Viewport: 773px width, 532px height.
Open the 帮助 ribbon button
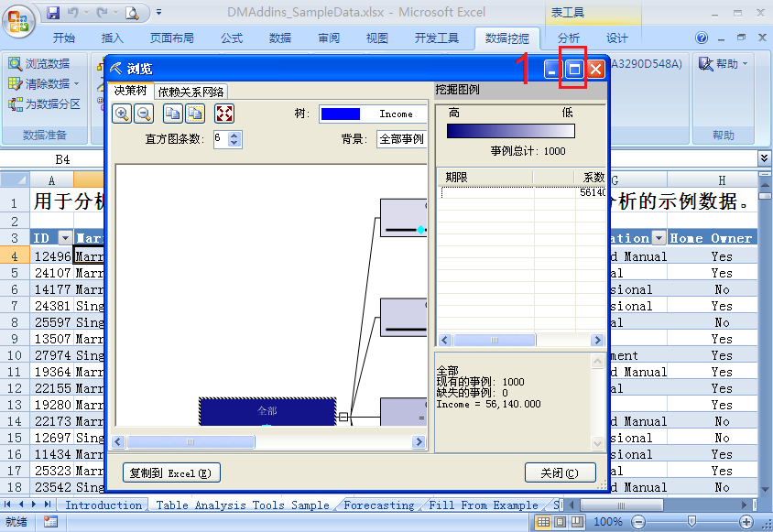pos(724,63)
